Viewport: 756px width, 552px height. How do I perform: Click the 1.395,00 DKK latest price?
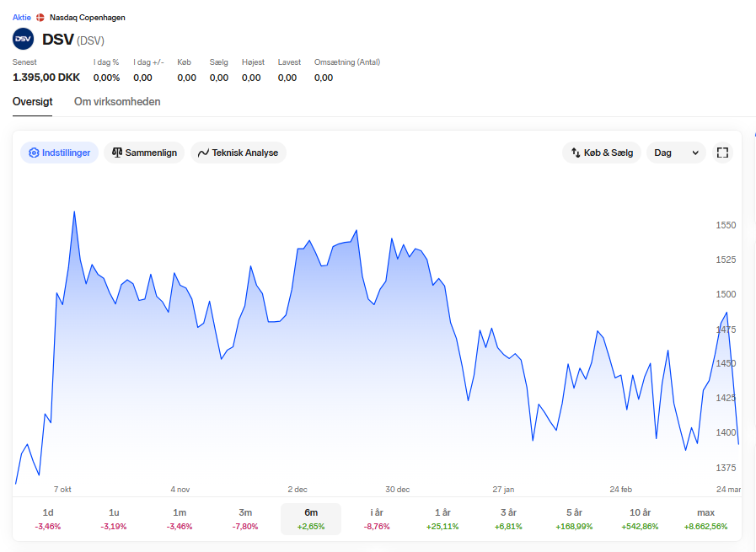(x=46, y=78)
